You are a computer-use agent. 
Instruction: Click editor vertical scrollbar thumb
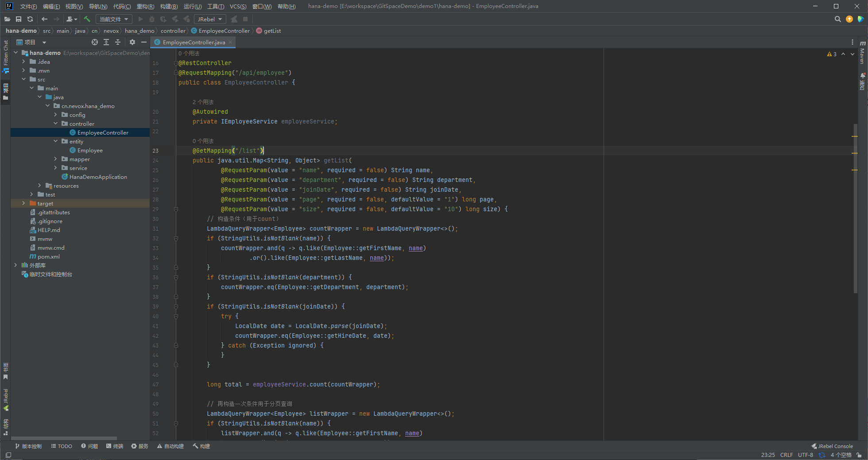[x=855, y=208]
